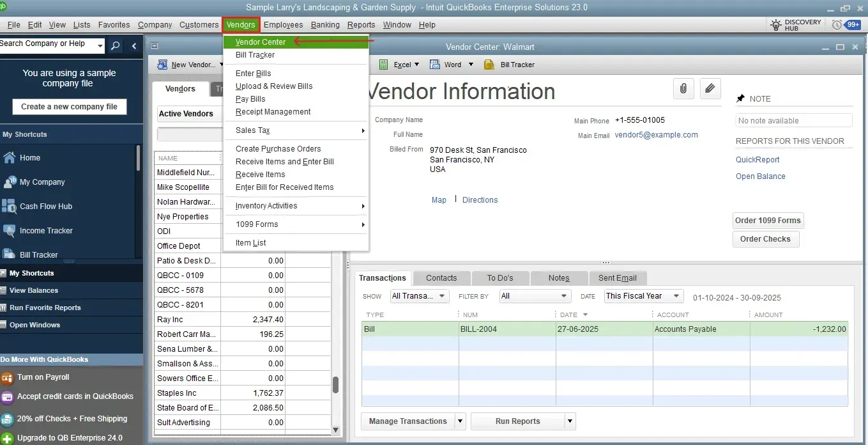
Task: Attach a file using the paperclip icon
Action: [x=683, y=88]
